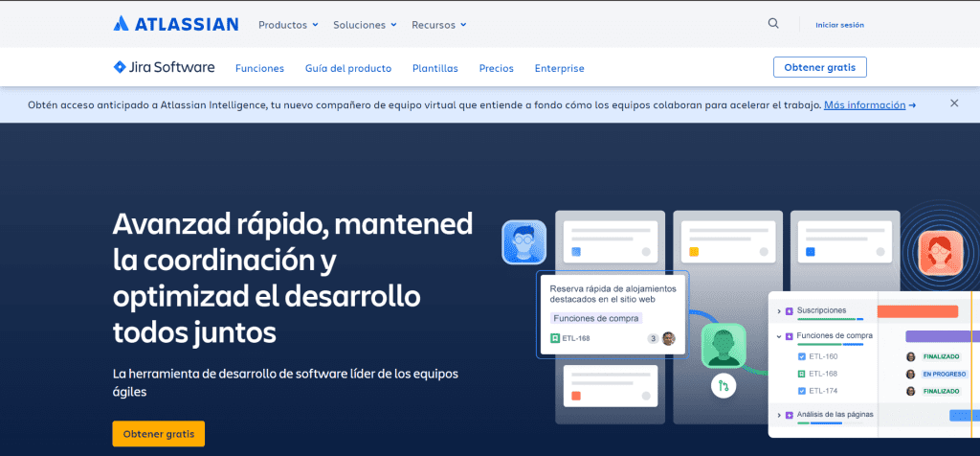Open the Recursos dropdown menu

[x=438, y=25]
